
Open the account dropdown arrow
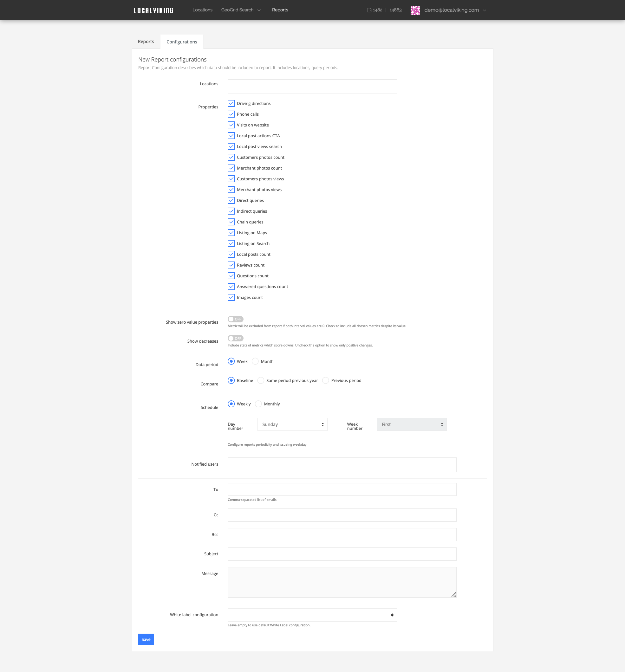(x=484, y=10)
